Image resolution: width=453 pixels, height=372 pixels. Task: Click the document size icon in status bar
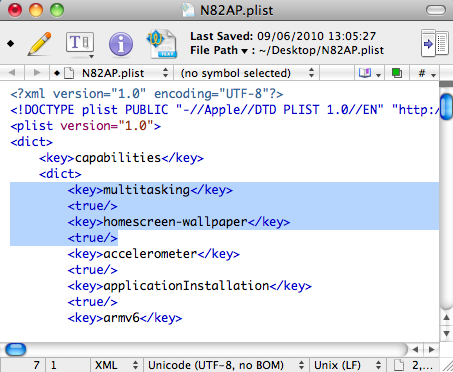399,365
